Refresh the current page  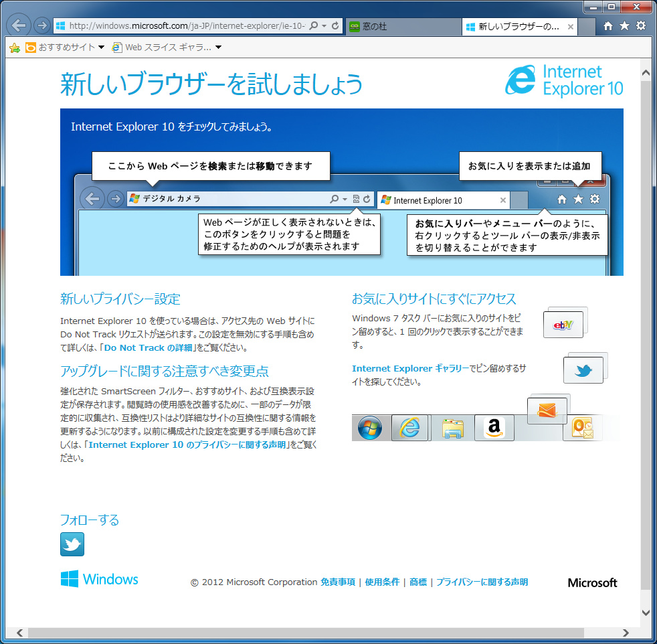[335, 25]
